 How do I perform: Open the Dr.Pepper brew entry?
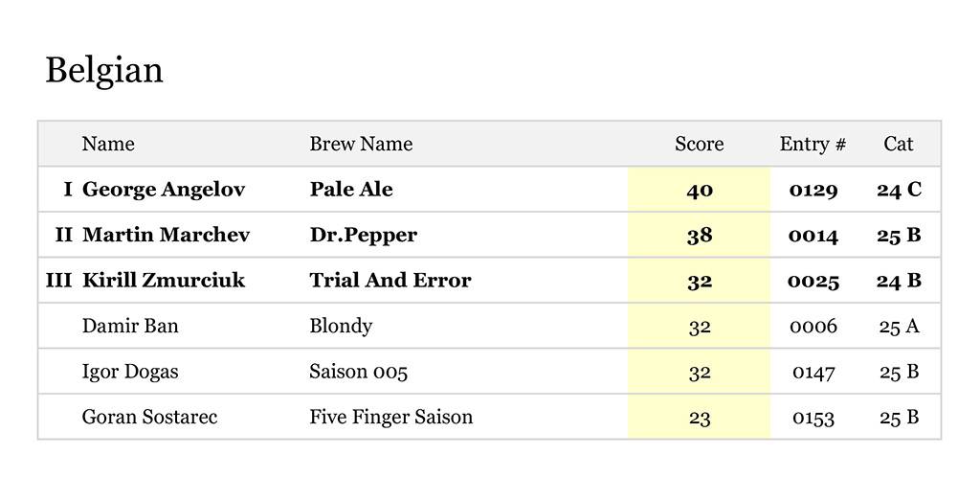click(x=364, y=235)
